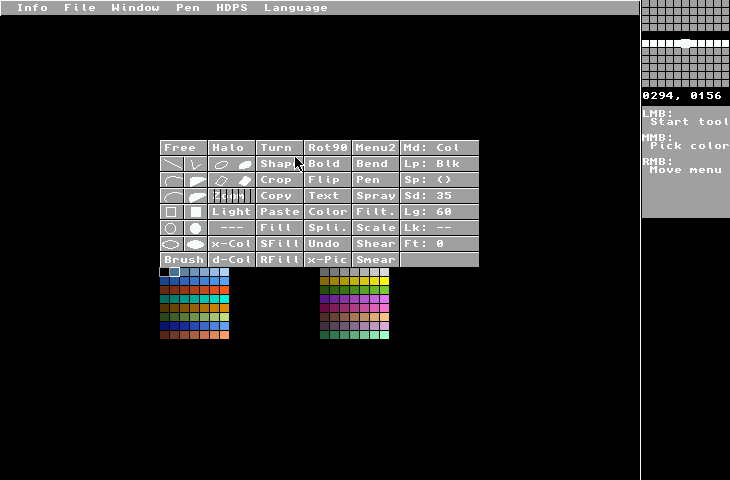Click the Undo button
This screenshot has width=730, height=480.
pyautogui.click(x=327, y=244)
